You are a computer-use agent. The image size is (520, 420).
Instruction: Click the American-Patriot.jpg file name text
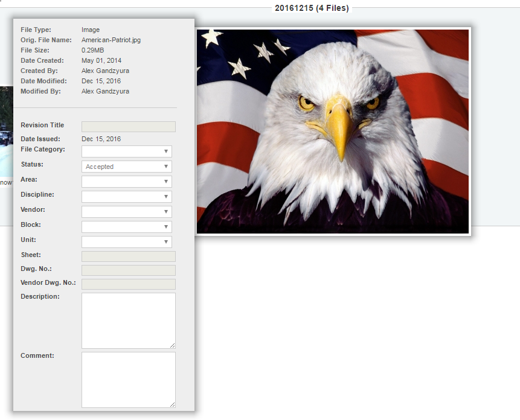pyautogui.click(x=111, y=40)
